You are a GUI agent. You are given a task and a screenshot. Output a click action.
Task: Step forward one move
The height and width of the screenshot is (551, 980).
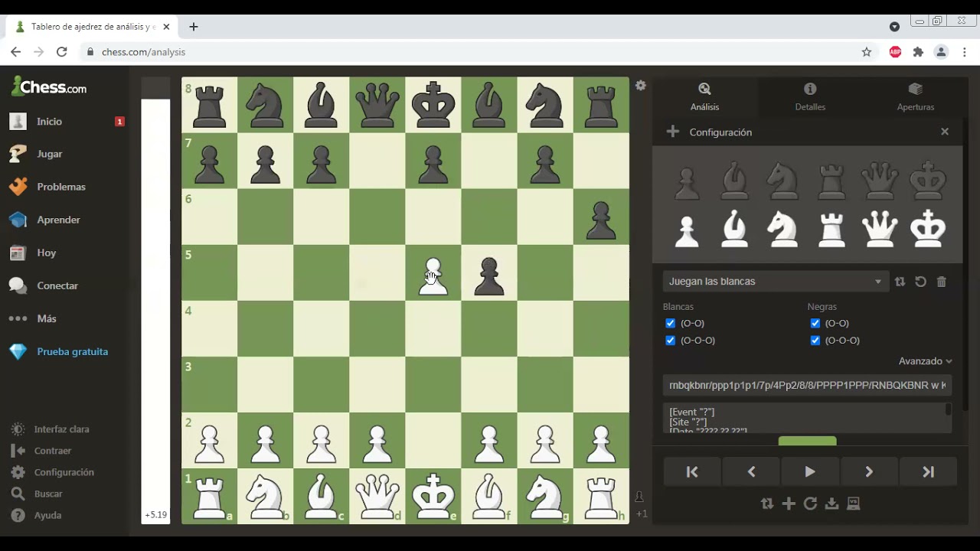pos(869,472)
